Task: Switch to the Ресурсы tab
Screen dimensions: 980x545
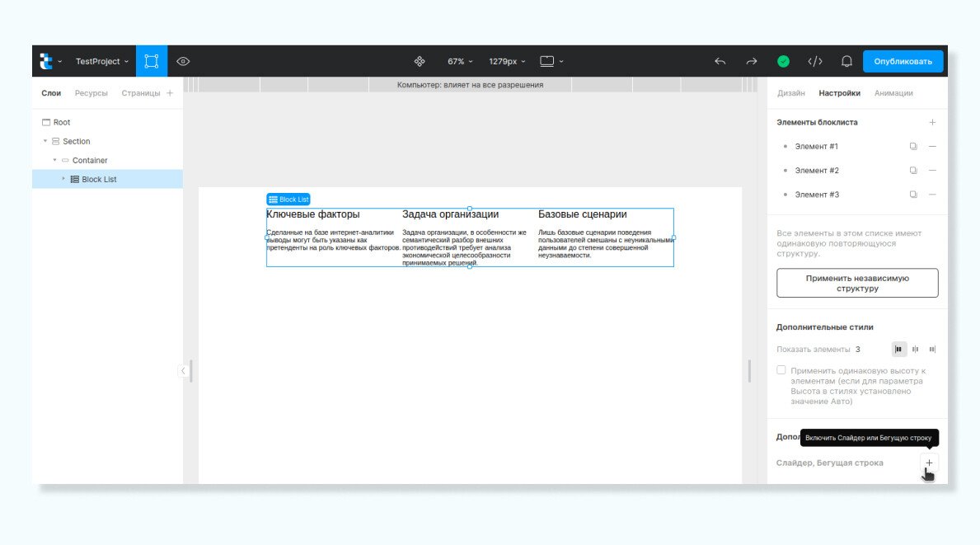Action: pyautogui.click(x=91, y=93)
